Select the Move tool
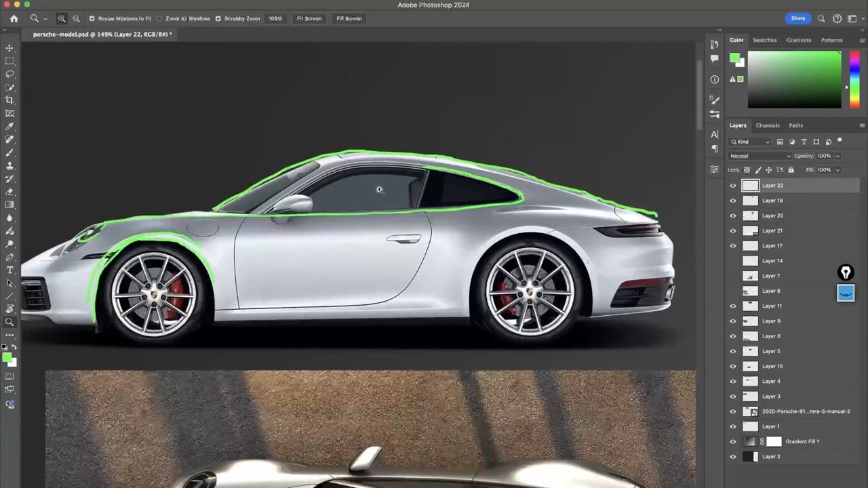 (9, 47)
